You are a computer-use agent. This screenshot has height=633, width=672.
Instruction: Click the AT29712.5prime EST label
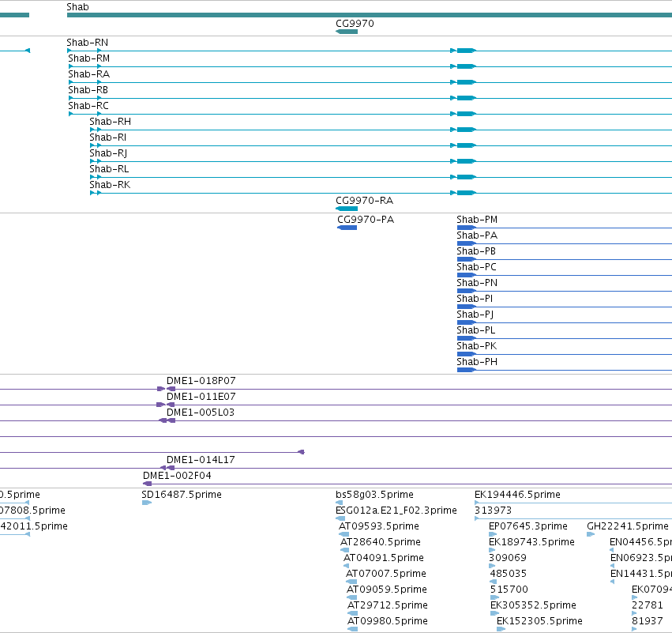tap(388, 605)
